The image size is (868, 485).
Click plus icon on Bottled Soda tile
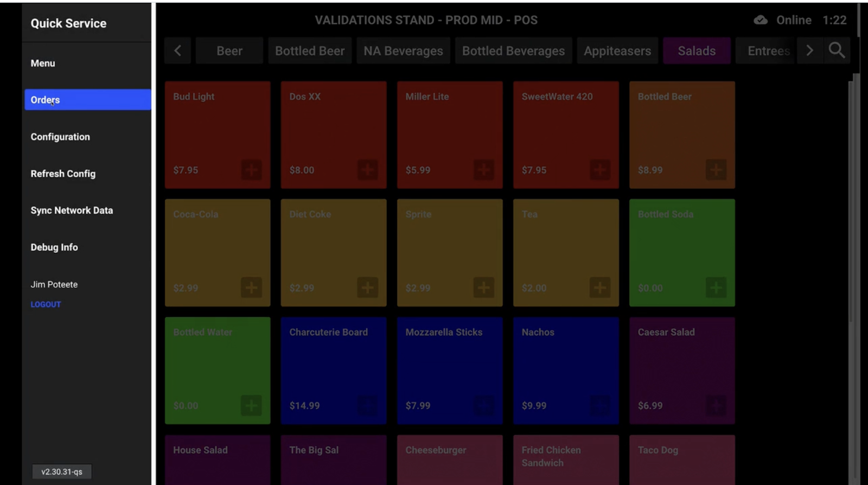click(716, 288)
